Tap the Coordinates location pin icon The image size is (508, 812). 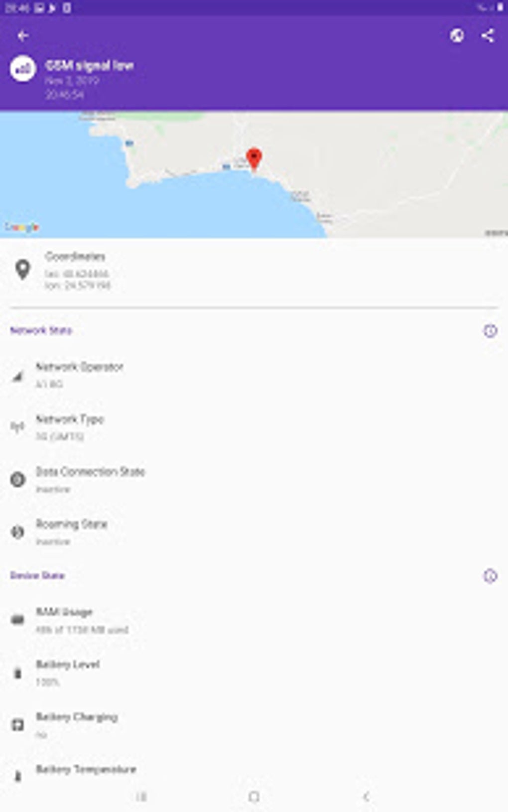[x=22, y=270]
